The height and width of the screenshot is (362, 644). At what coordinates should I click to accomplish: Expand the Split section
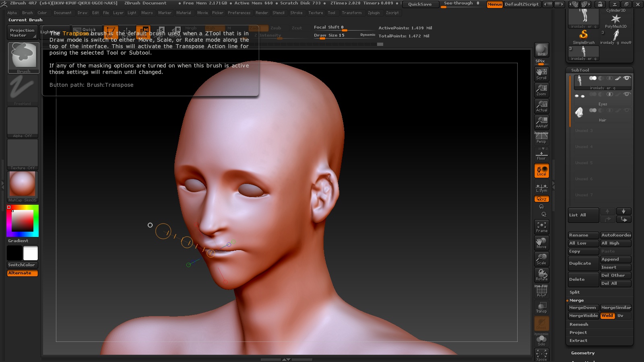pos(575,292)
